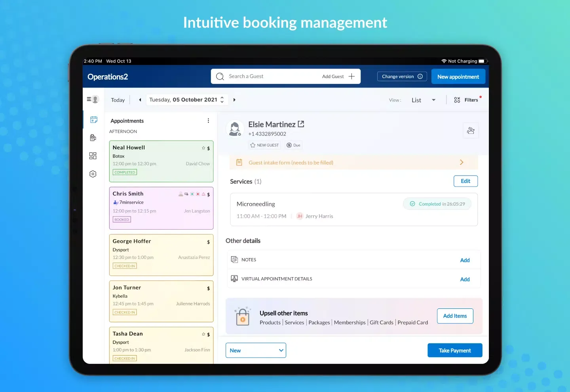Open the calendar appointments sidebar icon
This screenshot has width=570, height=392.
93,120
